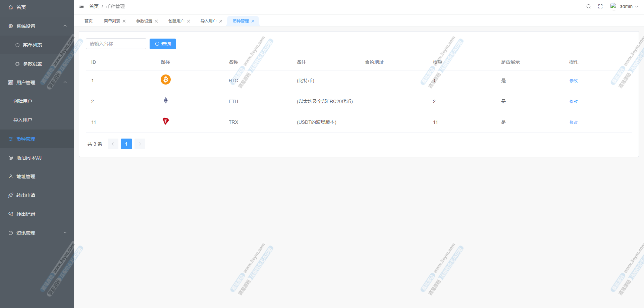This screenshot has width=644, height=308.
Task: Open the search magnifier in header
Action: click(x=588, y=6)
